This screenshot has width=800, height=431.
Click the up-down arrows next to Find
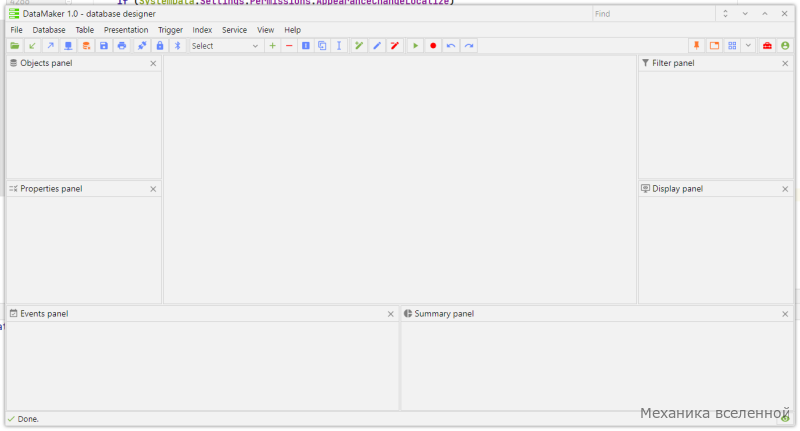pyautogui.click(x=726, y=14)
